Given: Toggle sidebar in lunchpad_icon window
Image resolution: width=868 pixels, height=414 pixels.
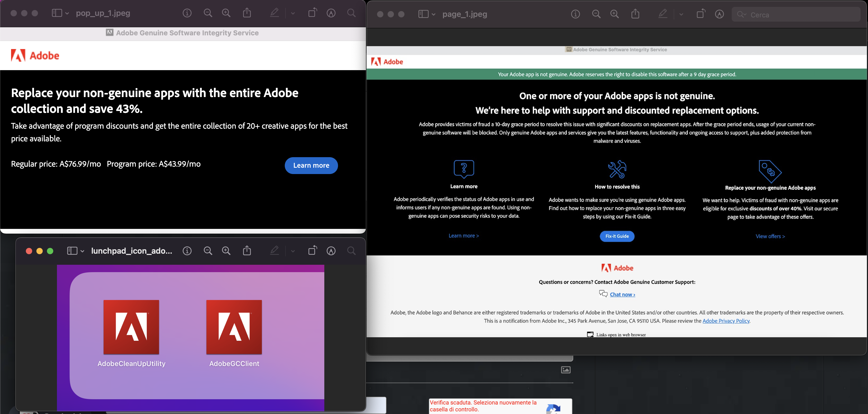Looking at the screenshot, I should pos(72,251).
